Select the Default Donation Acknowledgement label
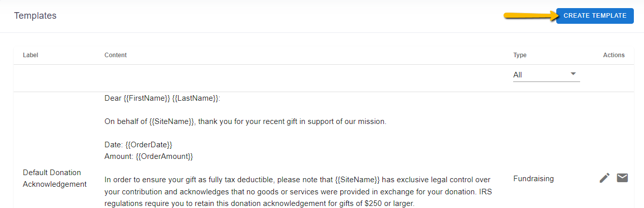The width and height of the screenshot is (644, 208). point(55,178)
